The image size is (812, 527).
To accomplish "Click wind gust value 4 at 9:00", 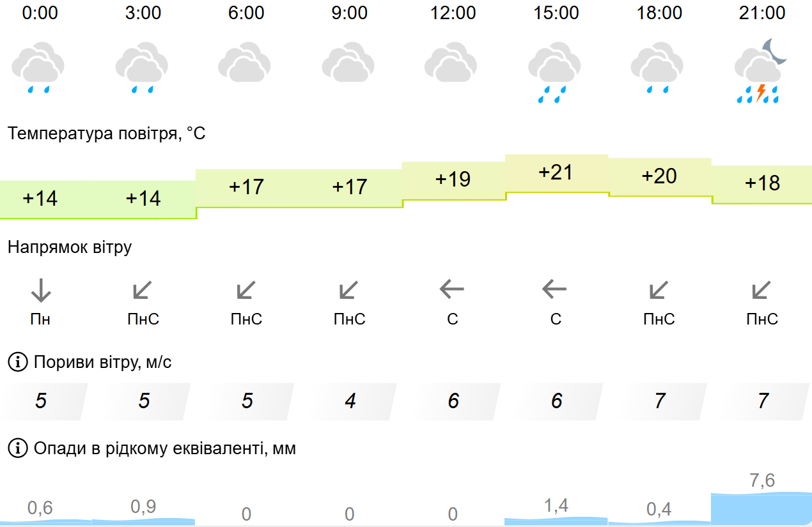I will [x=350, y=401].
